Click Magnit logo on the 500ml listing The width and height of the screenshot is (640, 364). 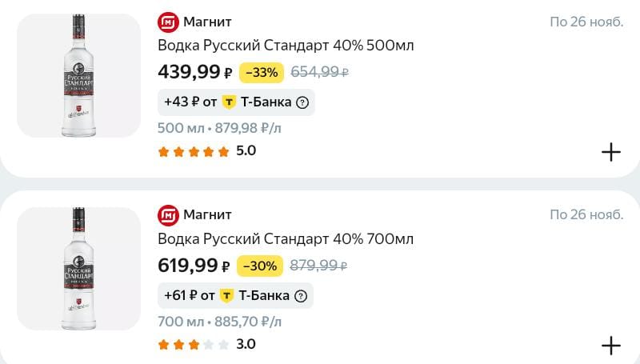coord(168,22)
